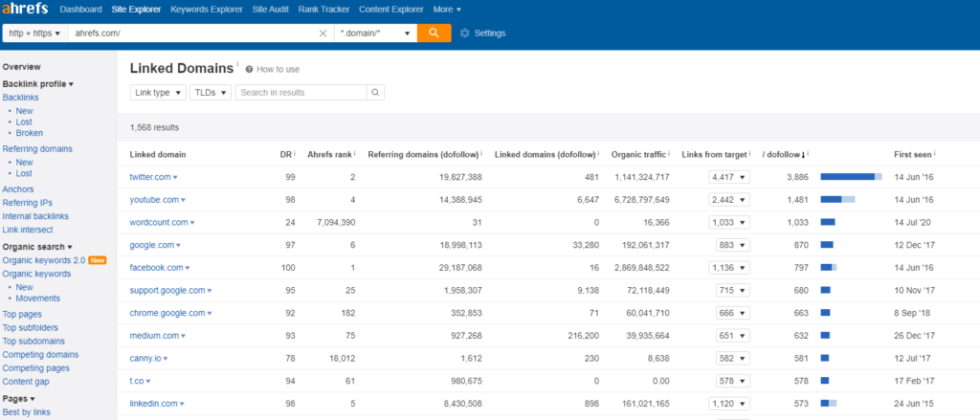Image resolution: width=980 pixels, height=420 pixels.
Task: Click the How to use question mark icon
Action: click(x=250, y=70)
